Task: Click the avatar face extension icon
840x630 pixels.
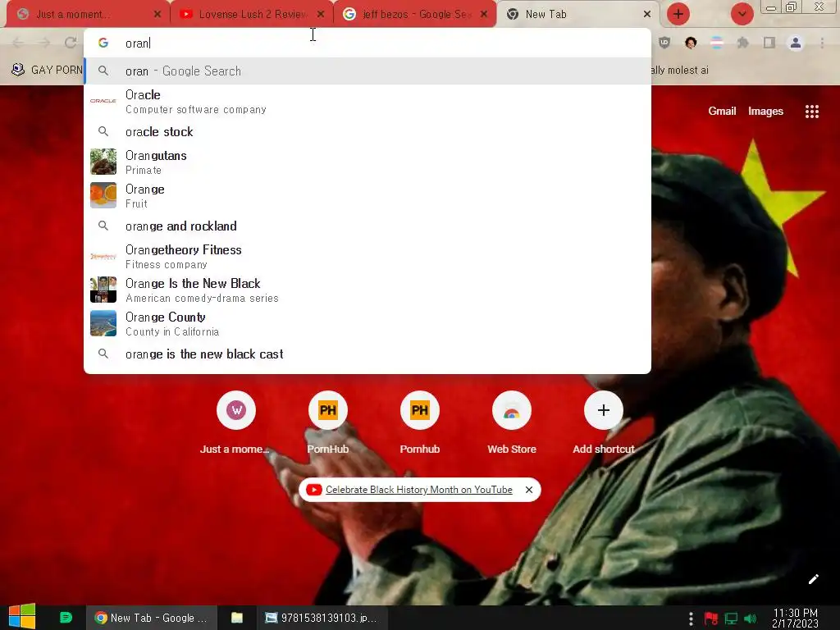Action: (691, 43)
